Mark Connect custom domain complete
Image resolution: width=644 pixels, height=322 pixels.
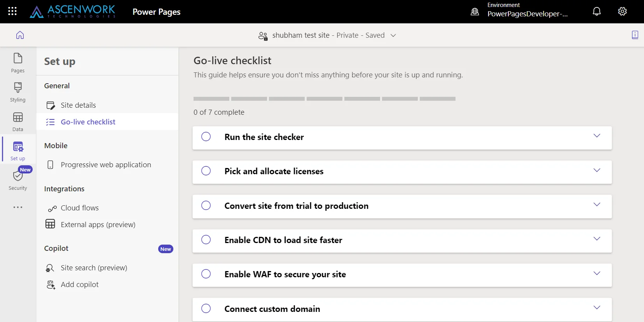[206, 308]
